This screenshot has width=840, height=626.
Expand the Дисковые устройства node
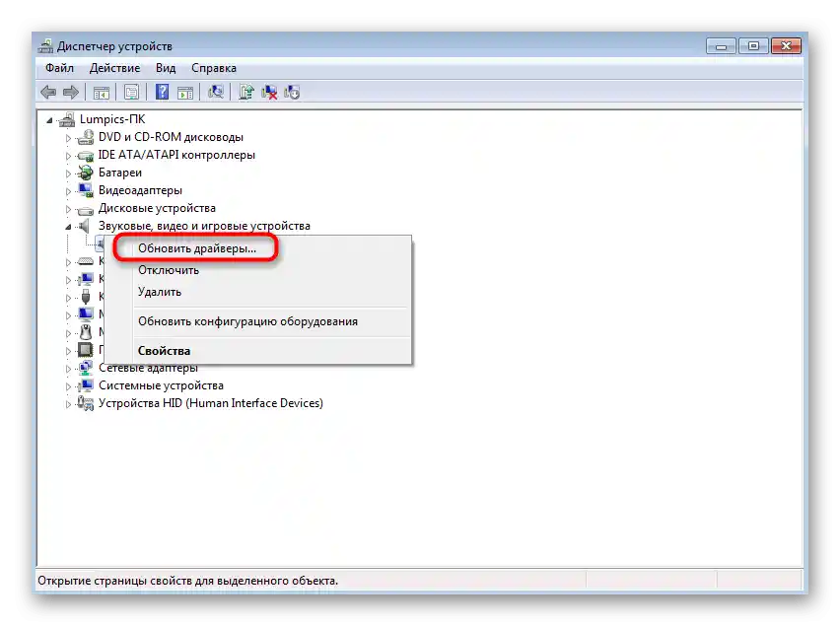(68, 209)
